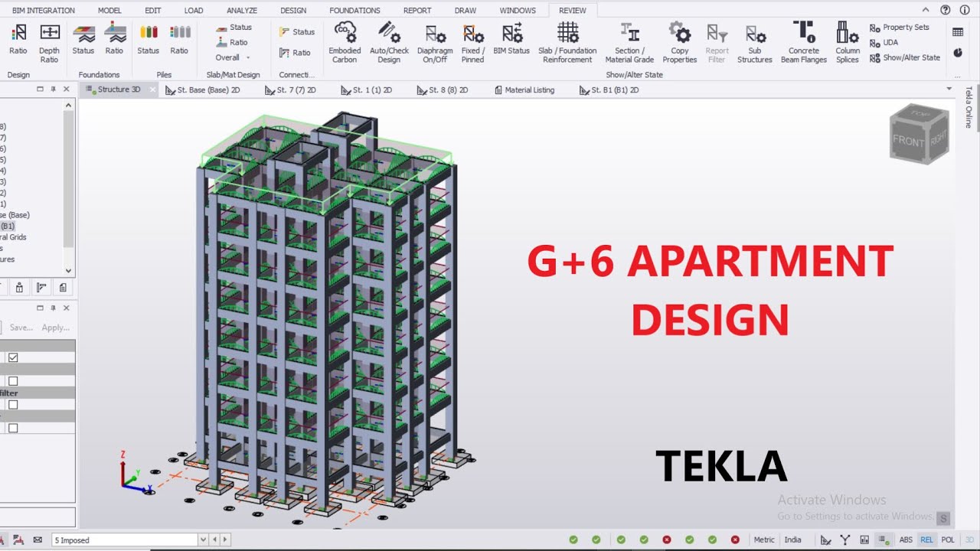Switch to the Material Listing tab

[524, 90]
